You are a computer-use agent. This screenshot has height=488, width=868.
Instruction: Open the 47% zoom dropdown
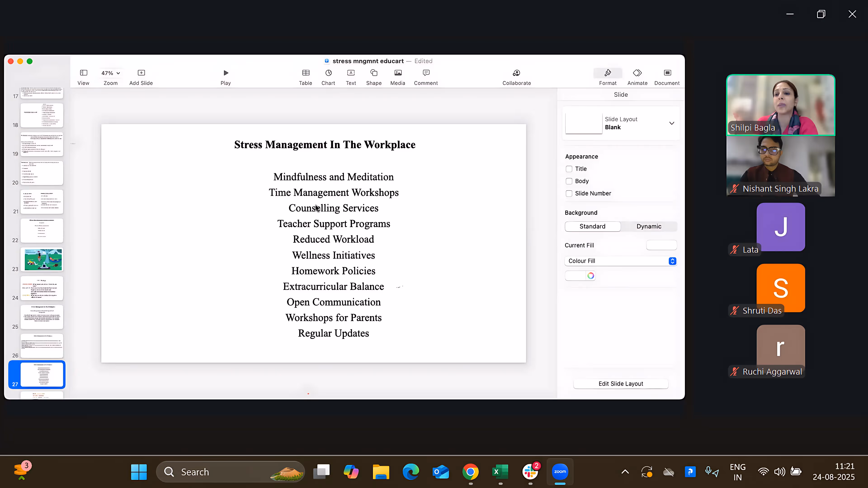point(111,73)
